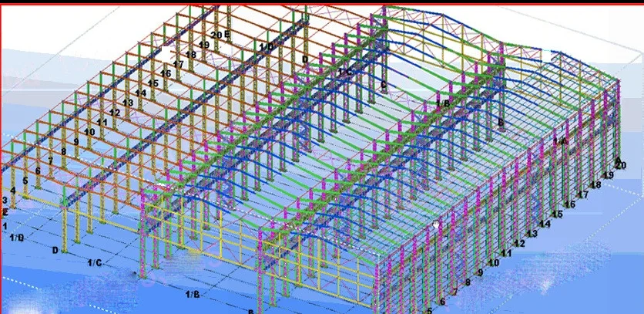The height and width of the screenshot is (314, 644).
Task: Select grid label "16" beside the pink-column side wall
Action: 569,204
